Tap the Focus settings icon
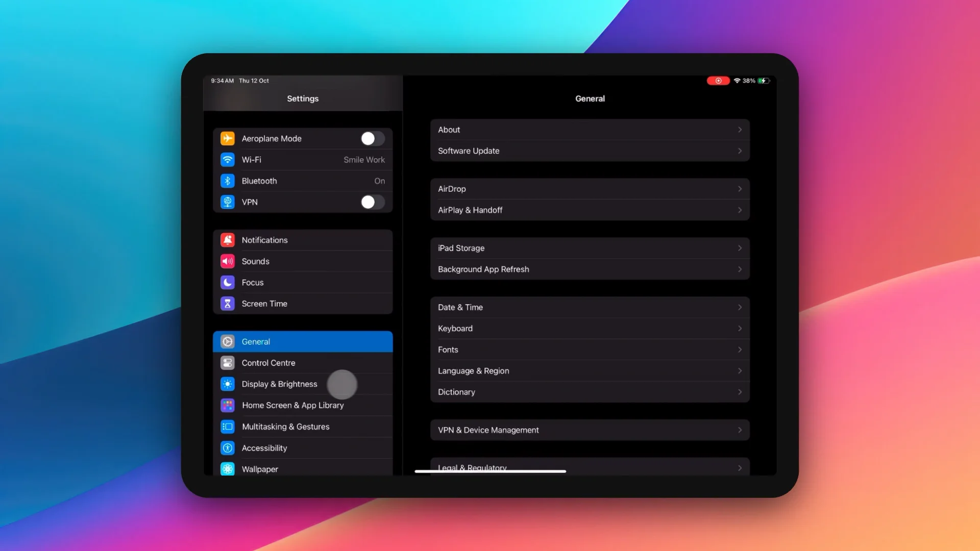Image resolution: width=980 pixels, height=551 pixels. tap(228, 282)
